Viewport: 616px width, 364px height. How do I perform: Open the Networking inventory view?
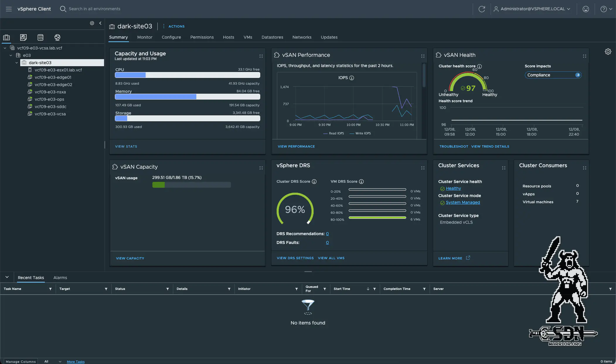click(57, 37)
